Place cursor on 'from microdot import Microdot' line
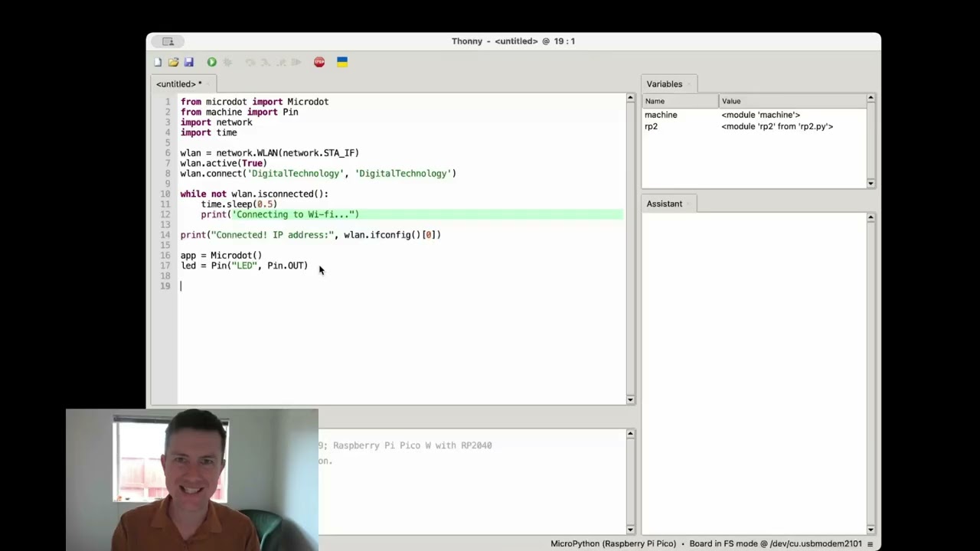 (x=254, y=102)
